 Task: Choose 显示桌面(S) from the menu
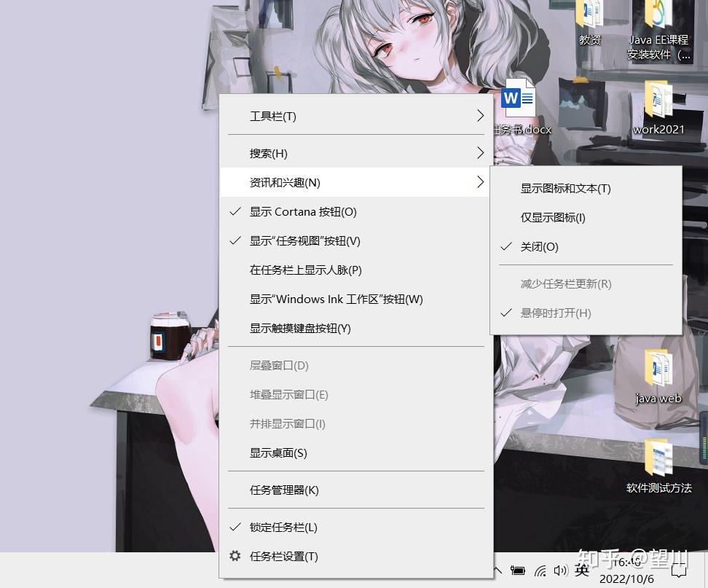pos(355,453)
